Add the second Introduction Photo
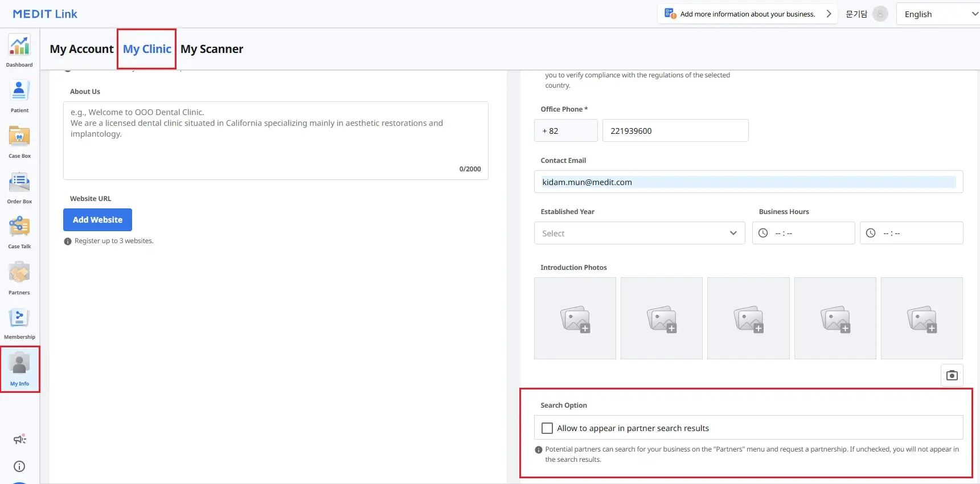Screen dimensions: 980x484 coord(662,318)
